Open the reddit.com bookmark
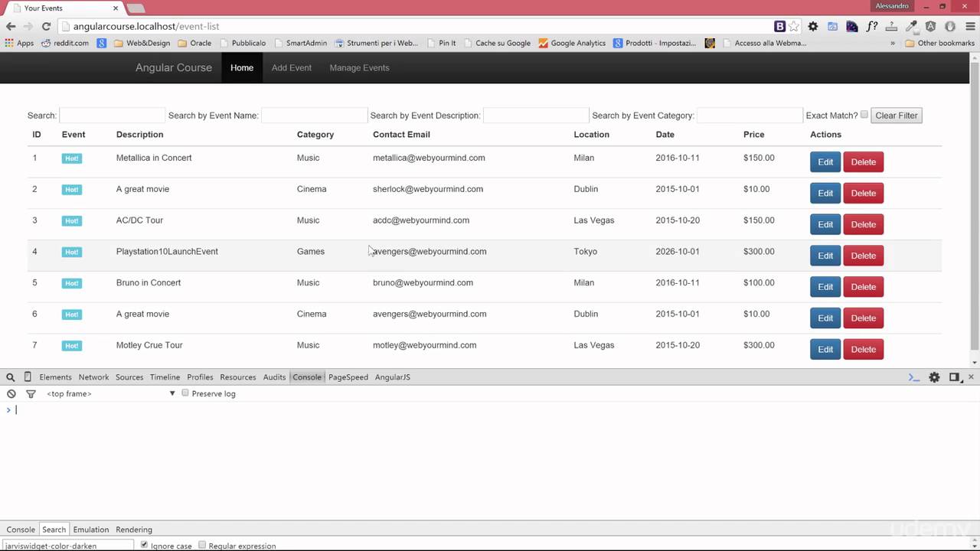 [x=64, y=43]
